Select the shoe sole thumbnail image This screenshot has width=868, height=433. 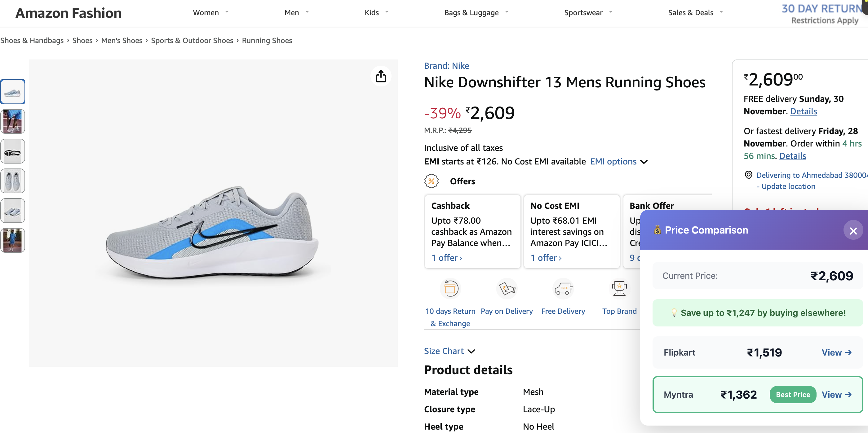tap(13, 151)
